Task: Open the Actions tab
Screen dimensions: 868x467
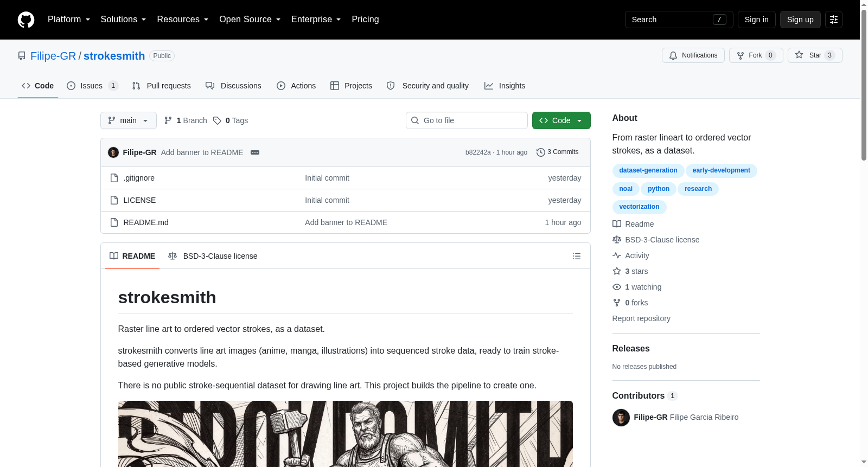Action: tap(296, 86)
